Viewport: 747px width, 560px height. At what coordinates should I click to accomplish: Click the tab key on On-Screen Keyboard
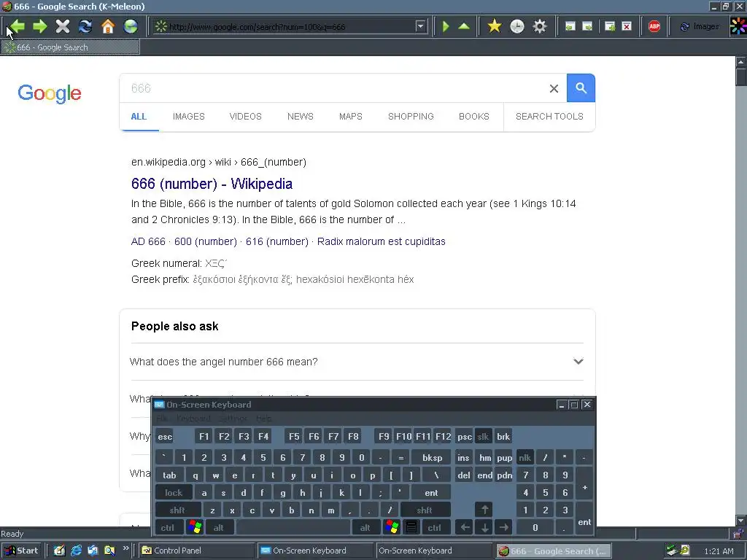click(169, 475)
